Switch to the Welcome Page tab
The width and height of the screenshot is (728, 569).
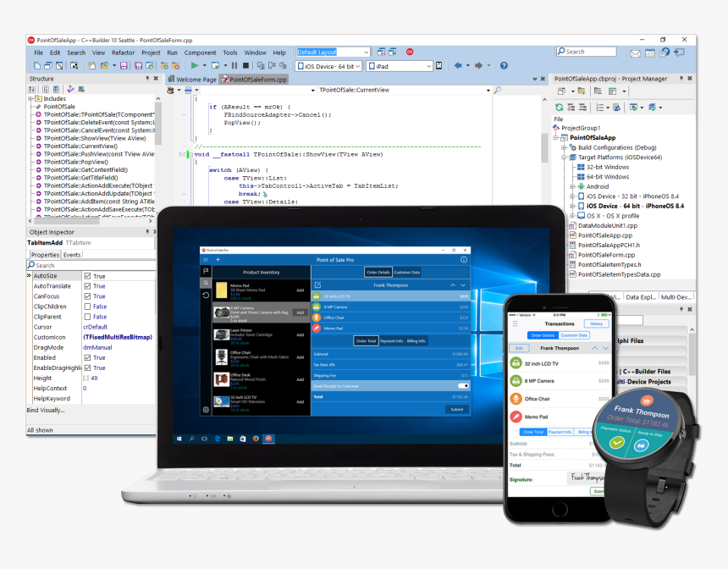coord(192,80)
